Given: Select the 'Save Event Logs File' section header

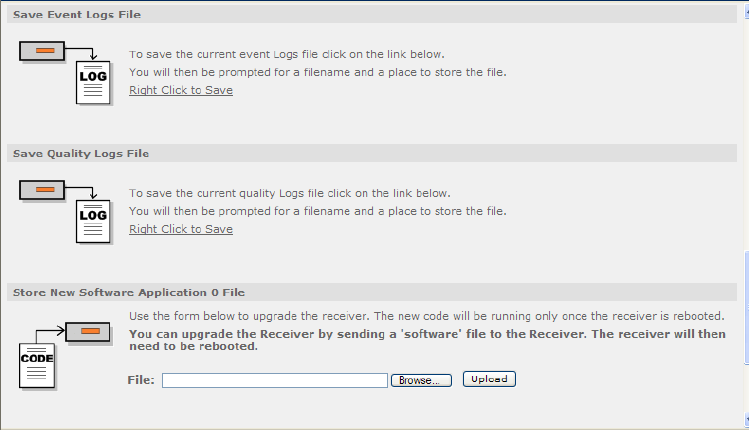Looking at the screenshot, I should point(77,15).
